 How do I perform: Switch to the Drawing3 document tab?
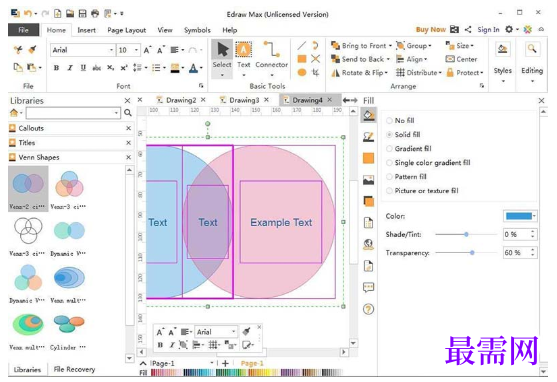click(244, 101)
